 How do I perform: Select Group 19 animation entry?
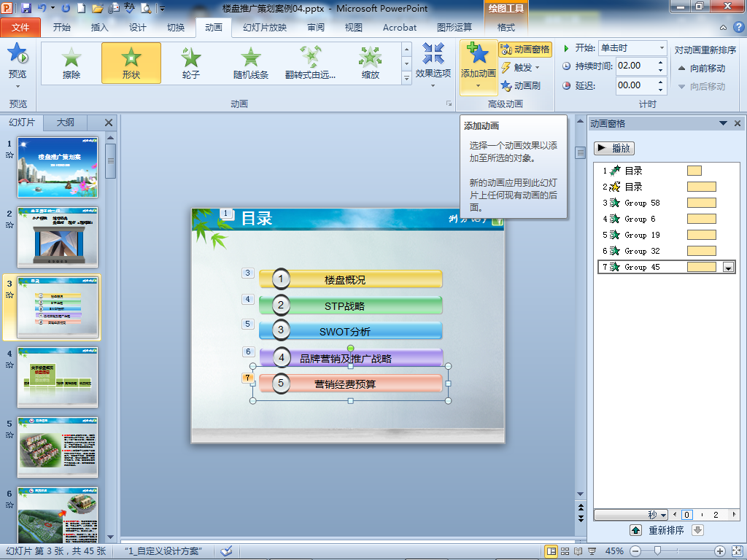pyautogui.click(x=666, y=235)
